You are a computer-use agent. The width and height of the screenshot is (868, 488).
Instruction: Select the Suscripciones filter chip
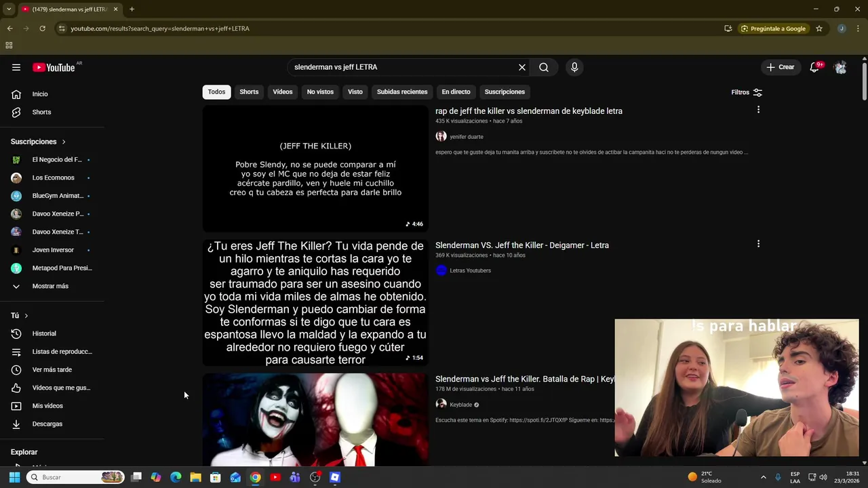(505, 91)
